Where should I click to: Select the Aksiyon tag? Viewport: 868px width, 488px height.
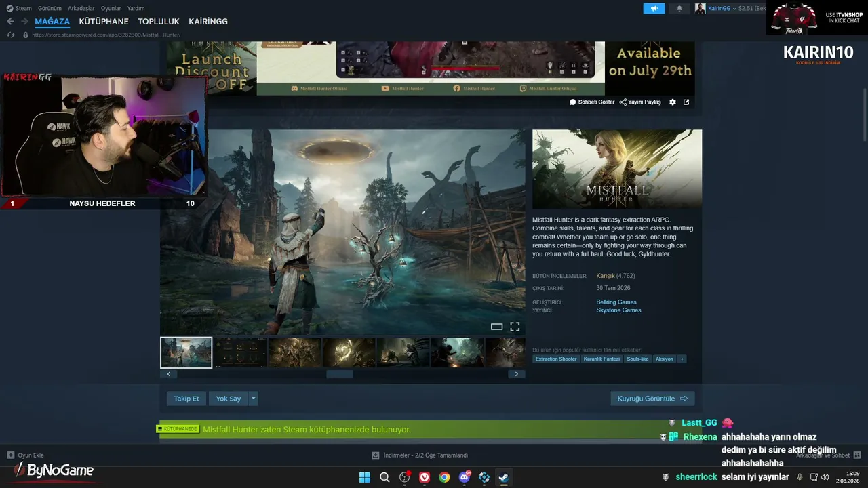[x=665, y=359]
